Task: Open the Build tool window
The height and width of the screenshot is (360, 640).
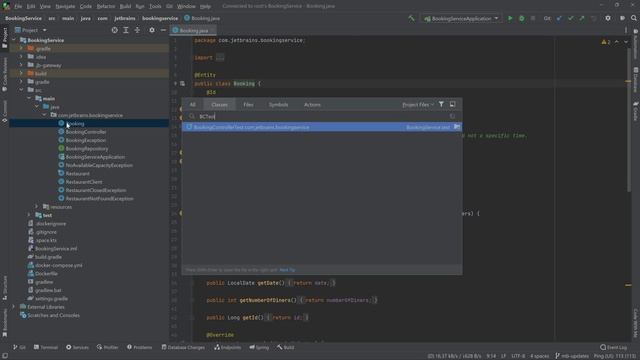Action: click(285, 347)
